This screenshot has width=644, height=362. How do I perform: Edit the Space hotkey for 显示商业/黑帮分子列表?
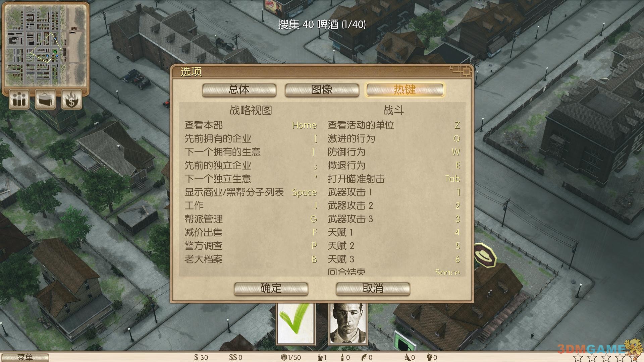pyautogui.click(x=304, y=193)
